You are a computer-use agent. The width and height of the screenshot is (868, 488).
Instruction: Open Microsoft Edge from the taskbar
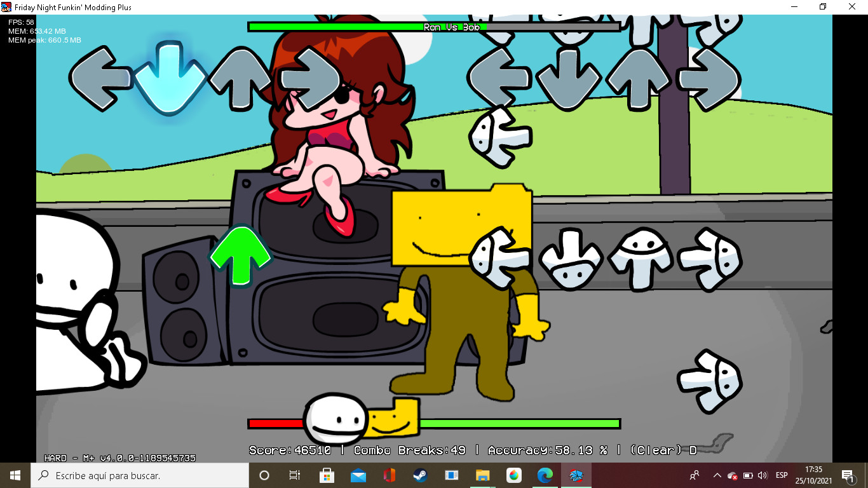545,475
